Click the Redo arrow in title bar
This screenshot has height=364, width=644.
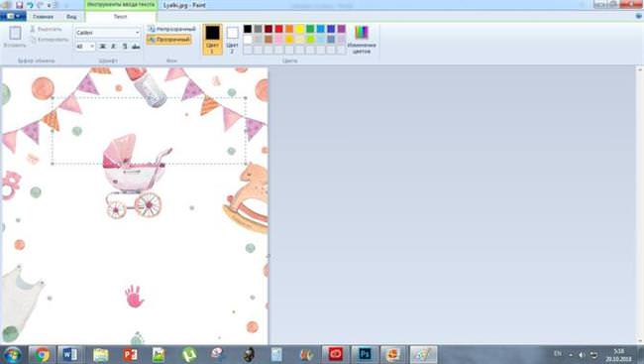(x=40, y=5)
